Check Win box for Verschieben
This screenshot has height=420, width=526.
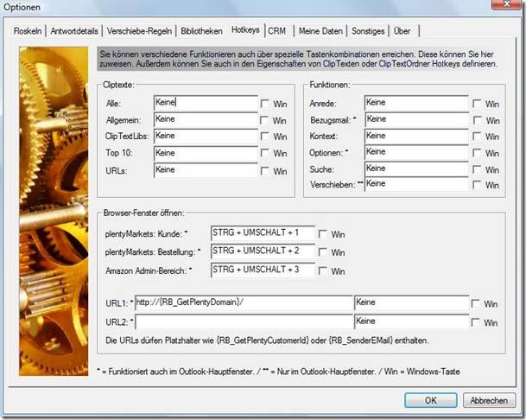pos(477,185)
